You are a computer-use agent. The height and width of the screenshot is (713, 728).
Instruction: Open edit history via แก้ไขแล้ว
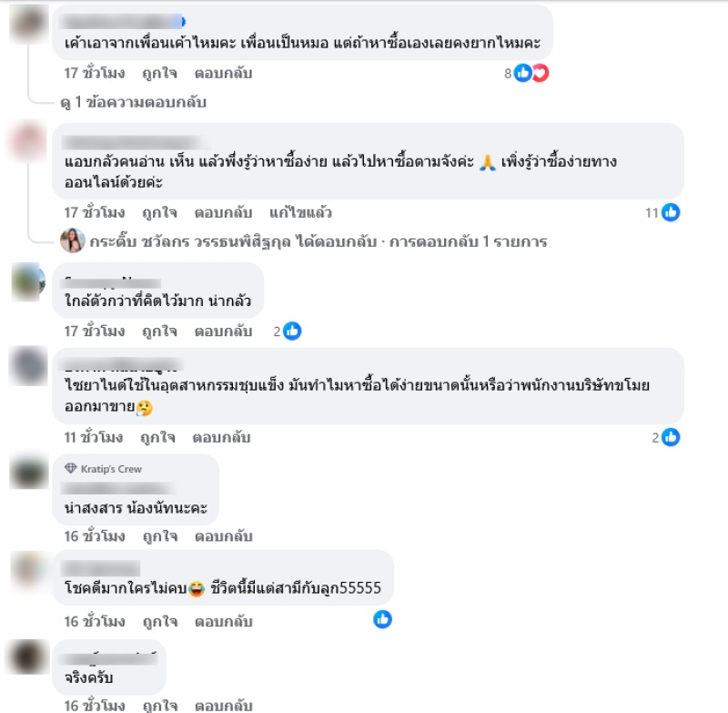click(301, 213)
